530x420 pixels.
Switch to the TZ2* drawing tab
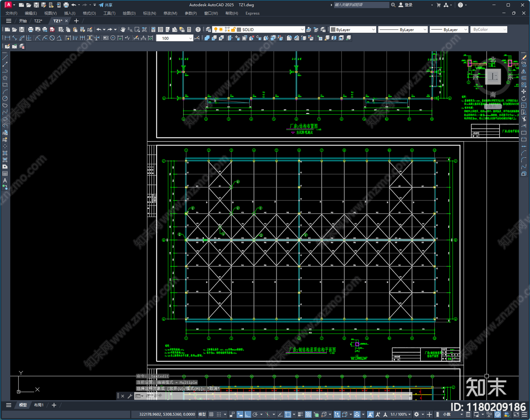coord(38,21)
